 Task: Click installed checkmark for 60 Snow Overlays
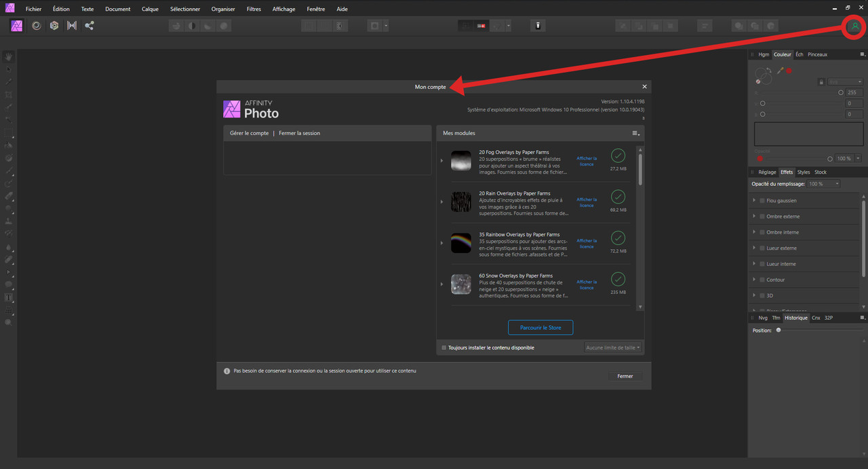618,279
